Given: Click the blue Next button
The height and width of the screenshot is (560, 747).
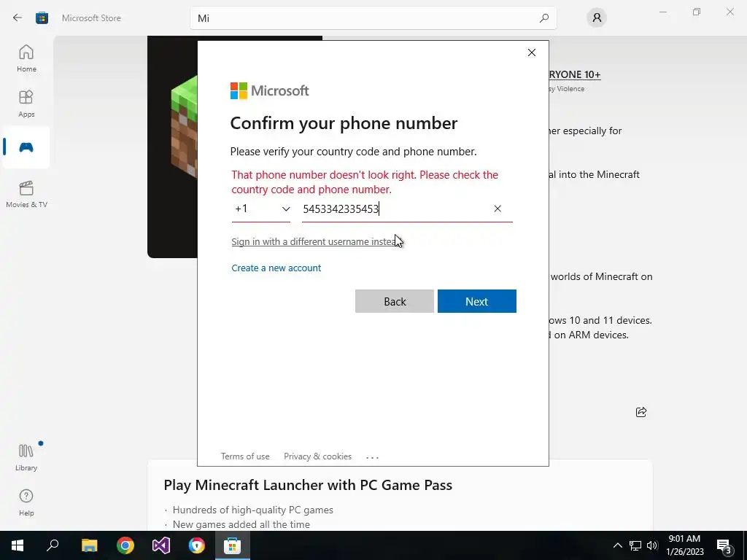Looking at the screenshot, I should tap(477, 301).
